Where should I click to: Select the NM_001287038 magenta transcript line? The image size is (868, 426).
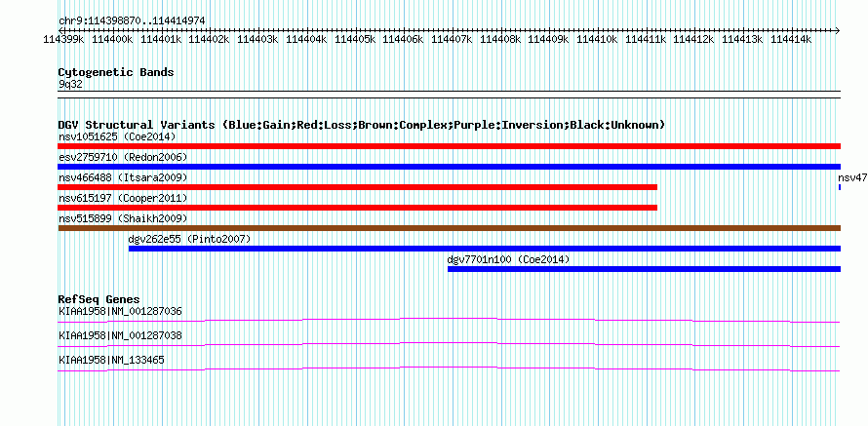pyautogui.click(x=449, y=345)
